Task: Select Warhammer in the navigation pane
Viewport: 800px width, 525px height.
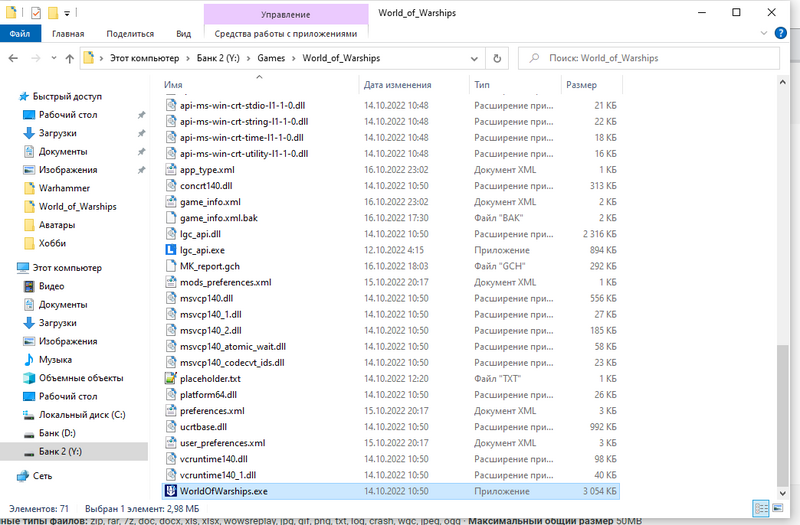Action: pos(64,188)
